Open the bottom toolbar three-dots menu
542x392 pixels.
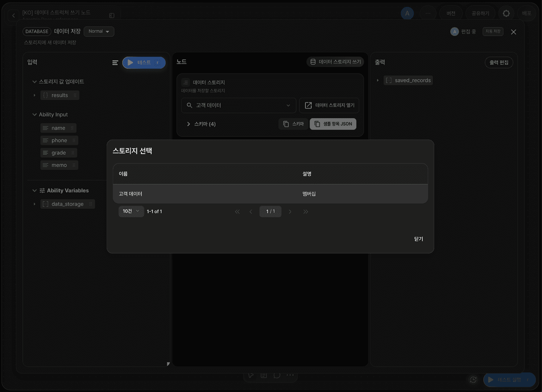pos(290,375)
